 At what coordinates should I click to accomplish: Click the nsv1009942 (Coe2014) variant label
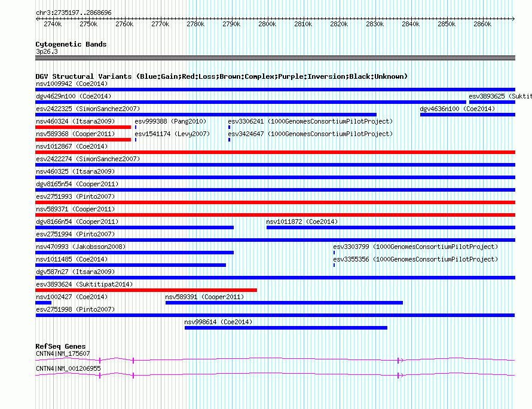tap(72, 84)
